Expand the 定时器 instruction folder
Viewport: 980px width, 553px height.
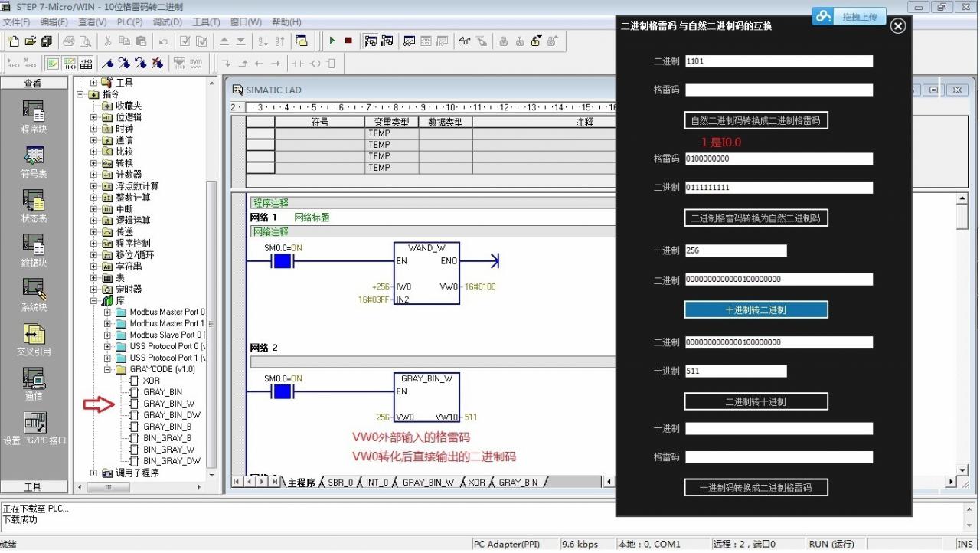click(x=94, y=290)
